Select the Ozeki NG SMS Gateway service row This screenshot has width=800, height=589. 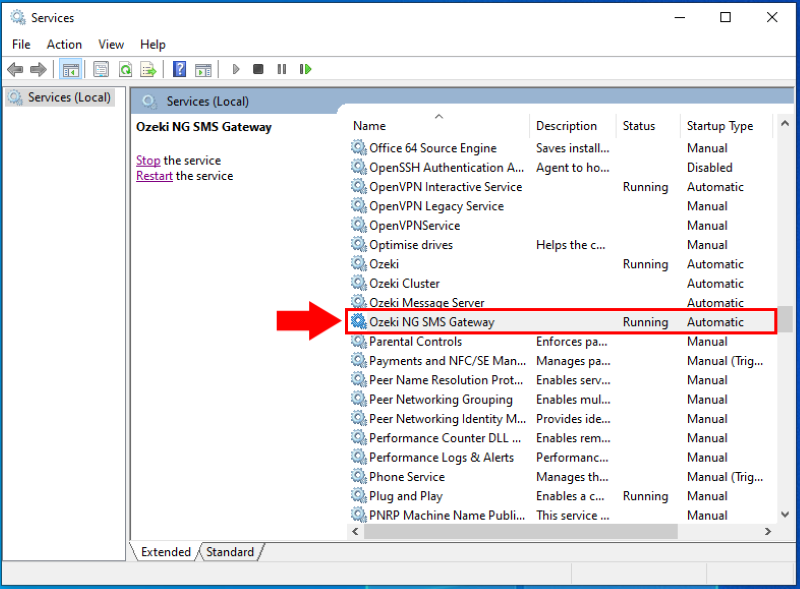(x=432, y=322)
